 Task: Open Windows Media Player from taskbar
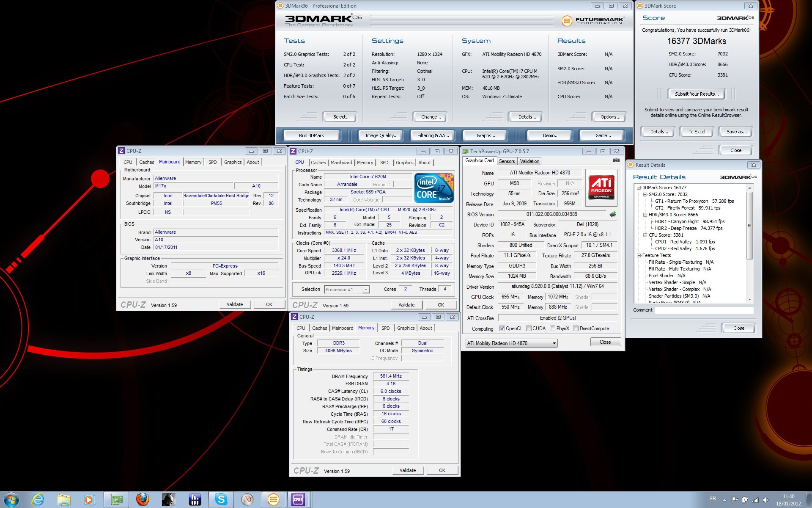(89, 500)
